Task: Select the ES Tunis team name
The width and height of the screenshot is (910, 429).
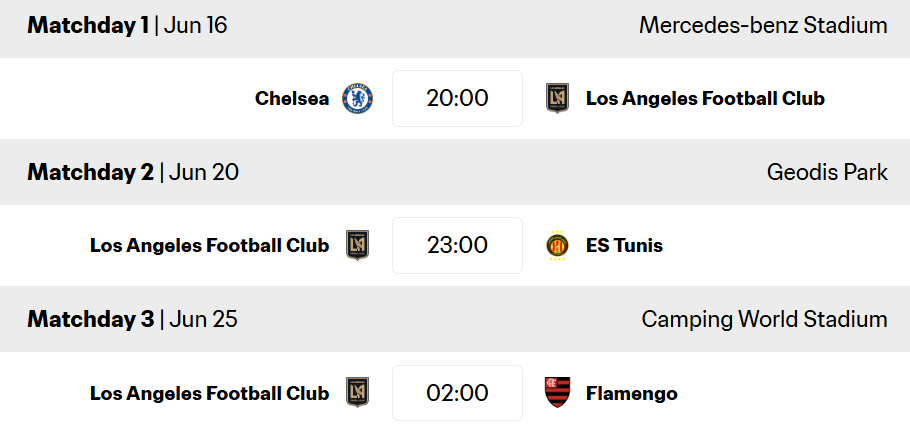Action: pyautogui.click(x=624, y=246)
